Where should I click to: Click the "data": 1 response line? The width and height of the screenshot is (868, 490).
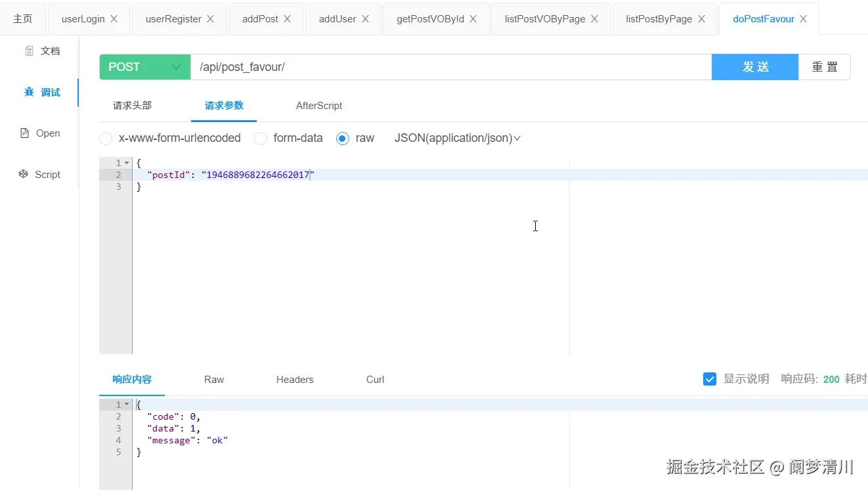174,428
